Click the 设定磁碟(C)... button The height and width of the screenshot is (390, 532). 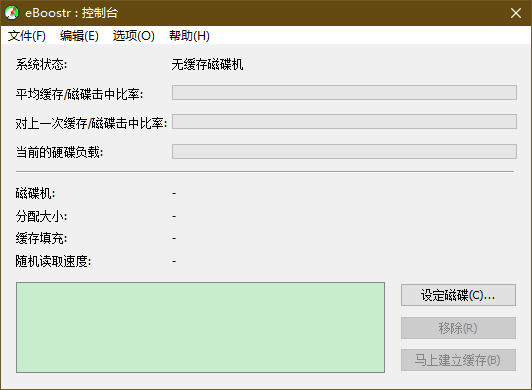tap(458, 295)
